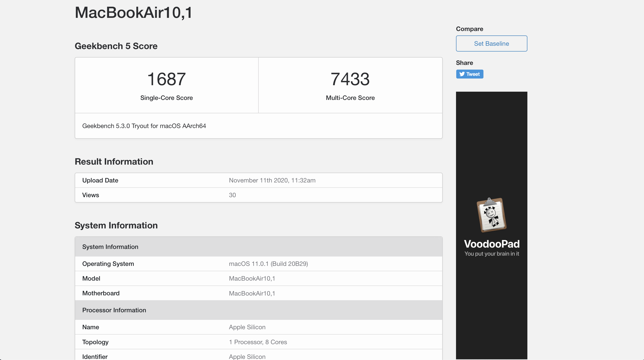Click the Multi-Core Score label

[x=350, y=98]
